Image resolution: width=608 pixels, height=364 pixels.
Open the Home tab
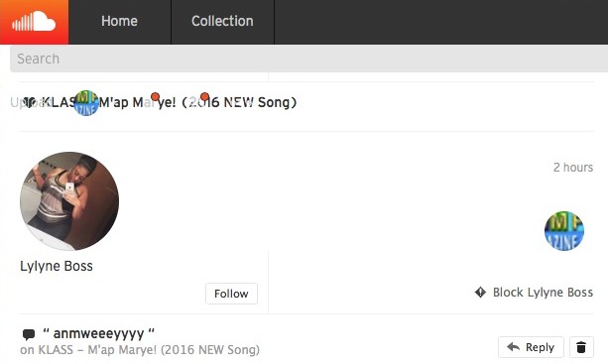point(119,21)
